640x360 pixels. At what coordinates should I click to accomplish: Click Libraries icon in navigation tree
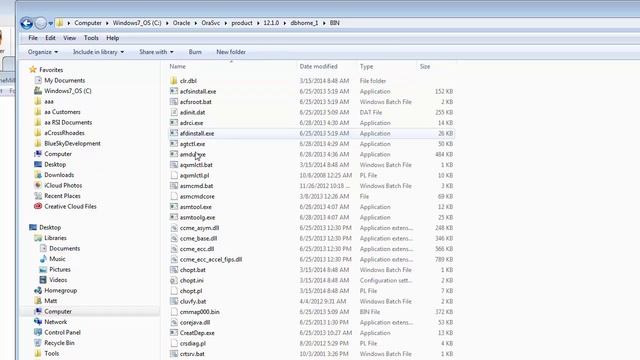tap(38, 238)
